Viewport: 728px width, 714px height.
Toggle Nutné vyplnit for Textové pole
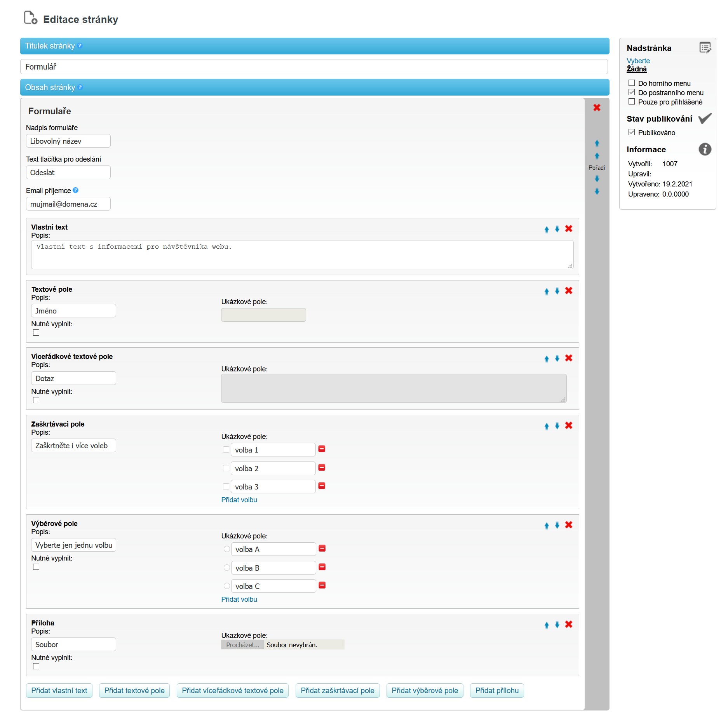tap(36, 333)
